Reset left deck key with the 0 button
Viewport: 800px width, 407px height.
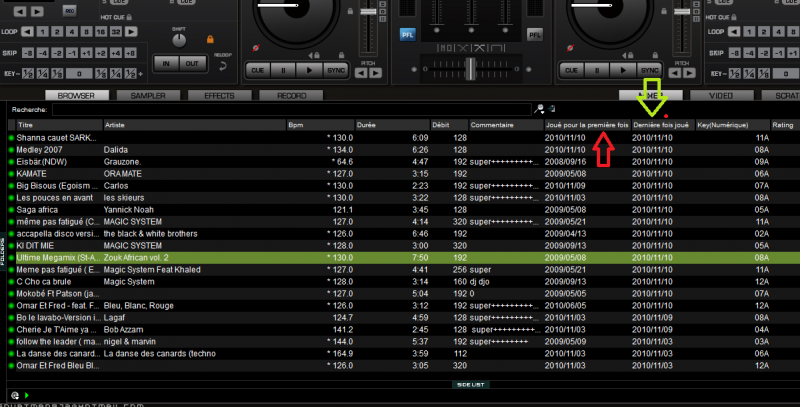click(x=79, y=74)
